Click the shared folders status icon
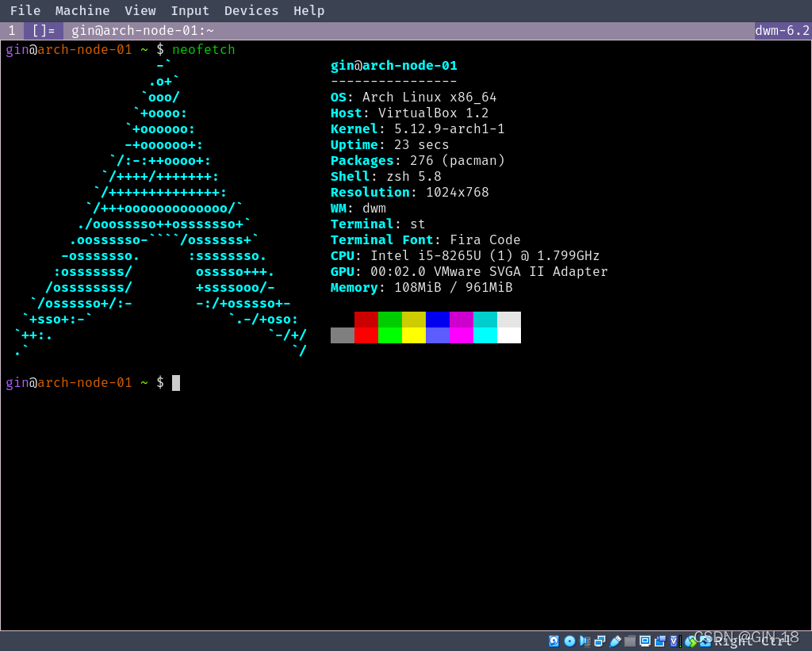Viewport: 812px width, 651px height. point(630,641)
